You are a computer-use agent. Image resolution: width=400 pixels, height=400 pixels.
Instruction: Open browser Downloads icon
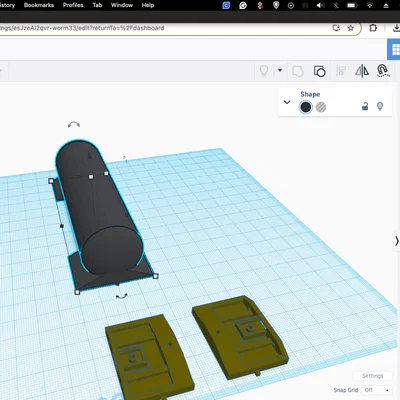(396, 28)
